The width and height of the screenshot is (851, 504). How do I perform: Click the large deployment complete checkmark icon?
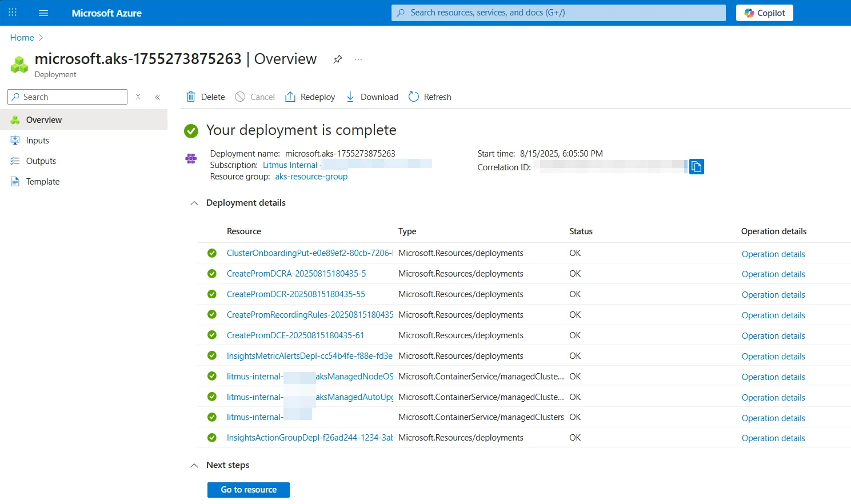click(191, 131)
